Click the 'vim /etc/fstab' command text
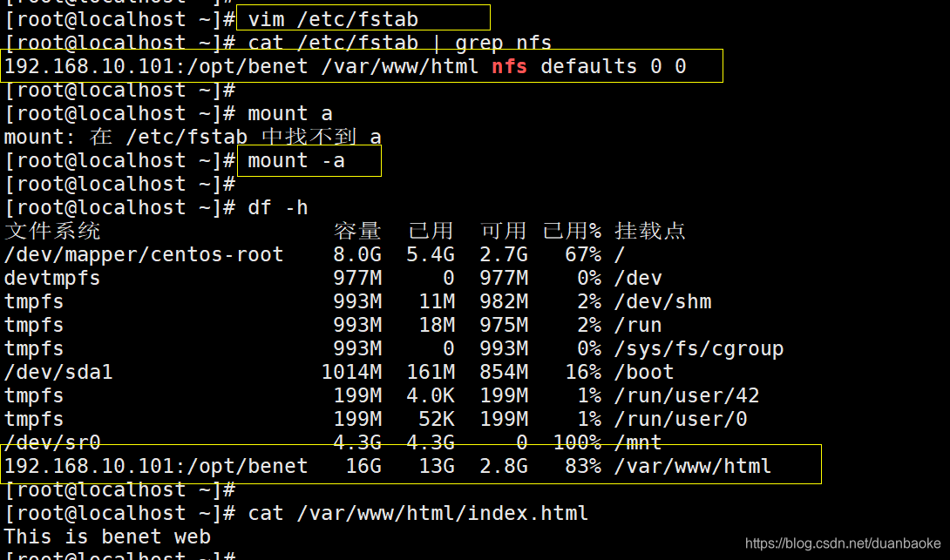 (x=333, y=19)
